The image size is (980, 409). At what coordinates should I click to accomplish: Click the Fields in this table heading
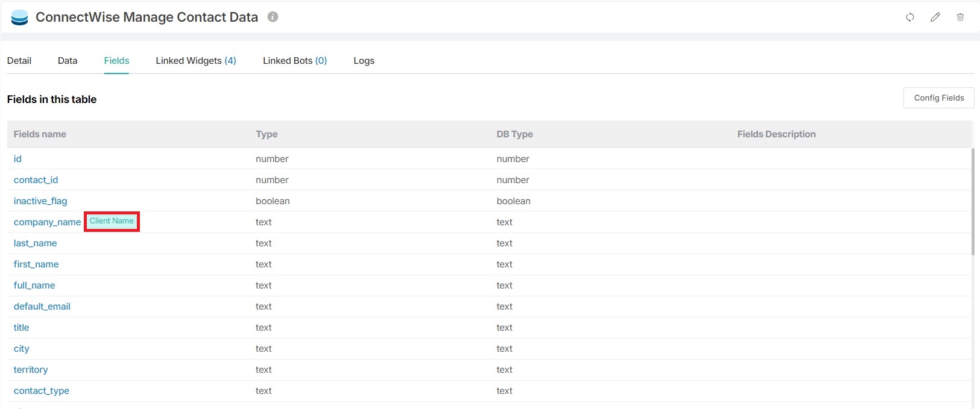[52, 99]
